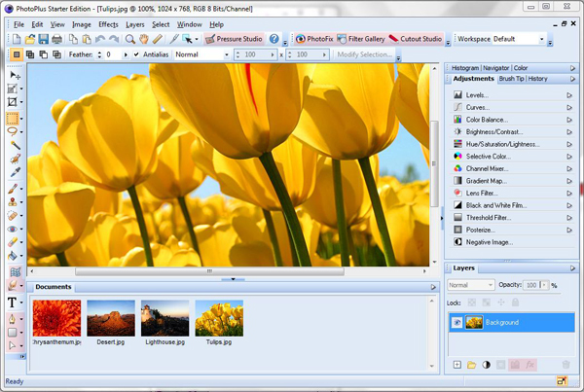This screenshot has height=392, width=584.
Task: Open the Help question mark icon
Action: click(x=274, y=40)
